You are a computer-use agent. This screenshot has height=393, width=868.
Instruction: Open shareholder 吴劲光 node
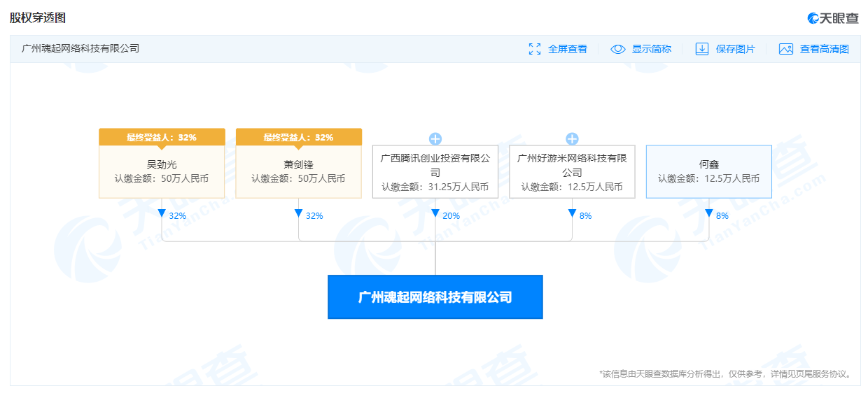[x=162, y=171]
